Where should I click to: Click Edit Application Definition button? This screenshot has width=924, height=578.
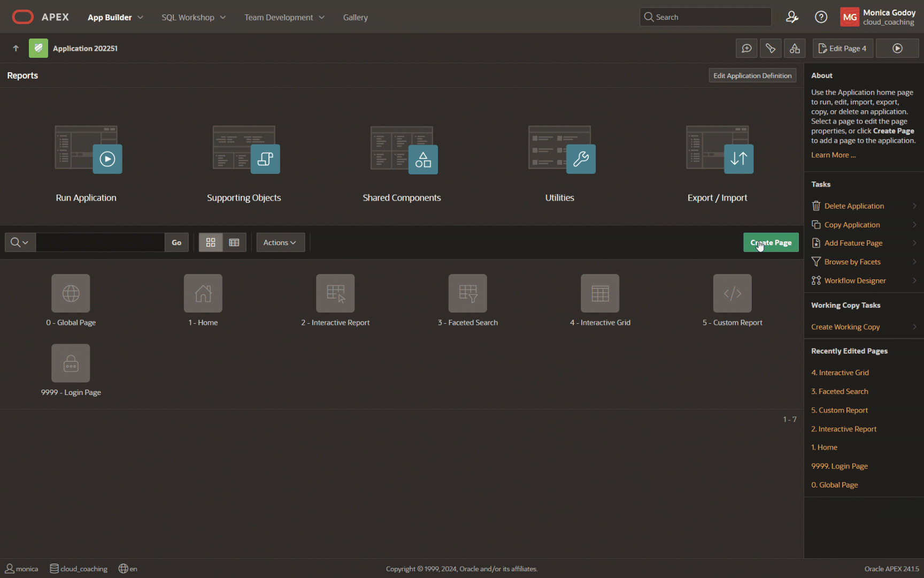(x=752, y=75)
